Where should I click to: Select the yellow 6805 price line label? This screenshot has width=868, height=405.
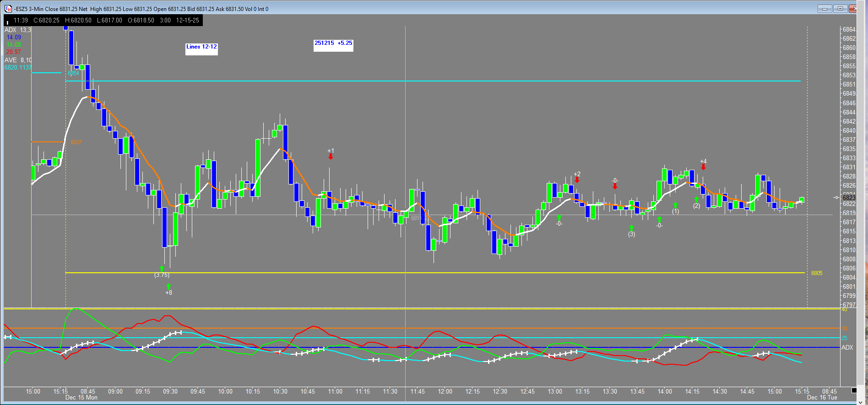816,273
